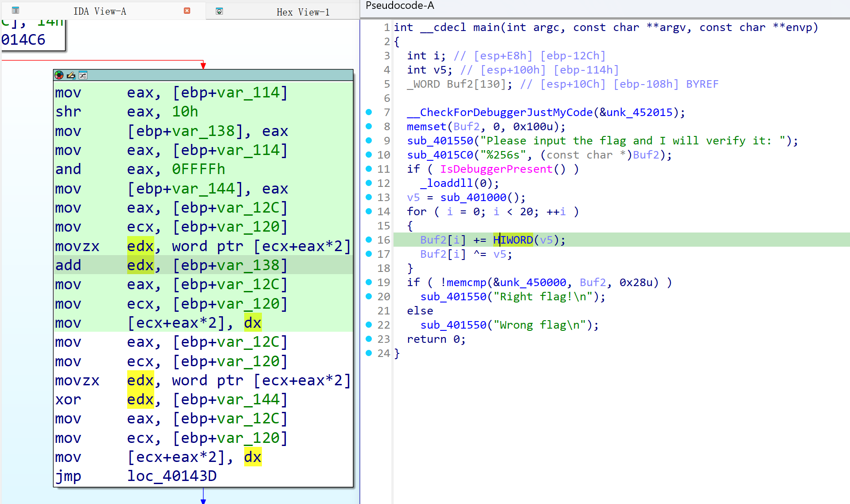
Task: Toggle the blue marker beside line 16
Action: pyautogui.click(x=369, y=240)
